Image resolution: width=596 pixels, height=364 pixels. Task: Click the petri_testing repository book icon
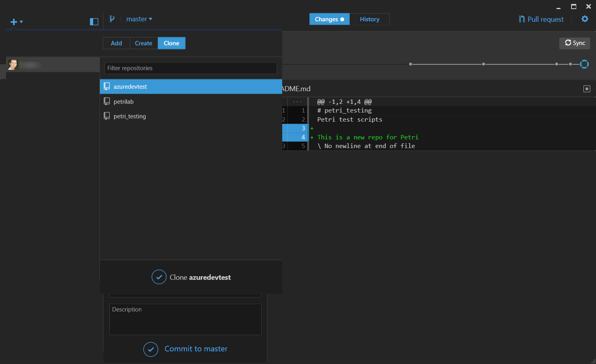point(107,116)
